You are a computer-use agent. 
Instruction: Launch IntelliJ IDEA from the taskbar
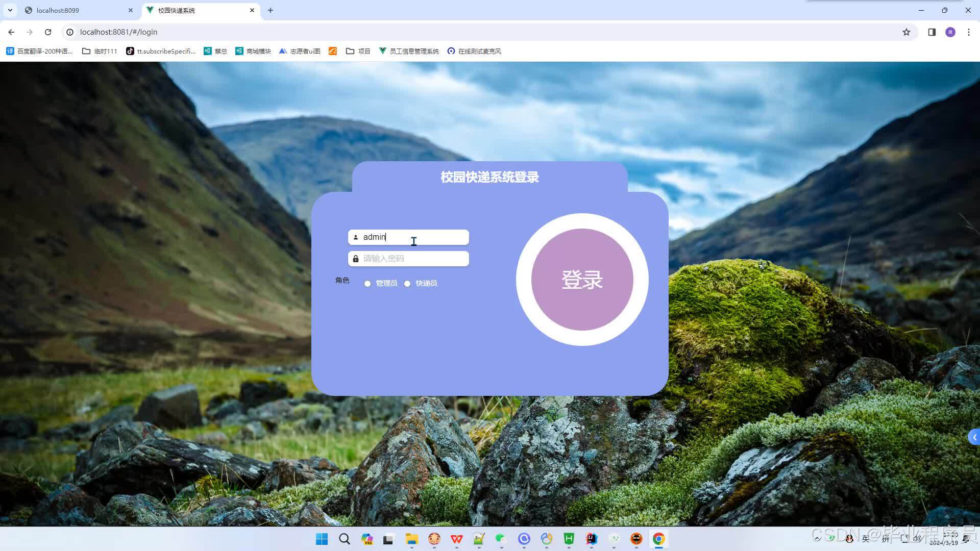(592, 539)
